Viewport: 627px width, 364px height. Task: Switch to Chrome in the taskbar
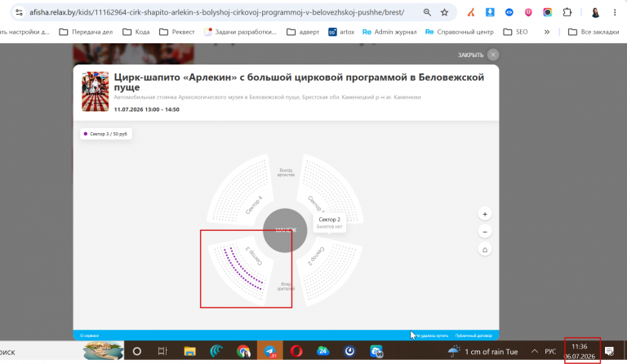(243, 352)
